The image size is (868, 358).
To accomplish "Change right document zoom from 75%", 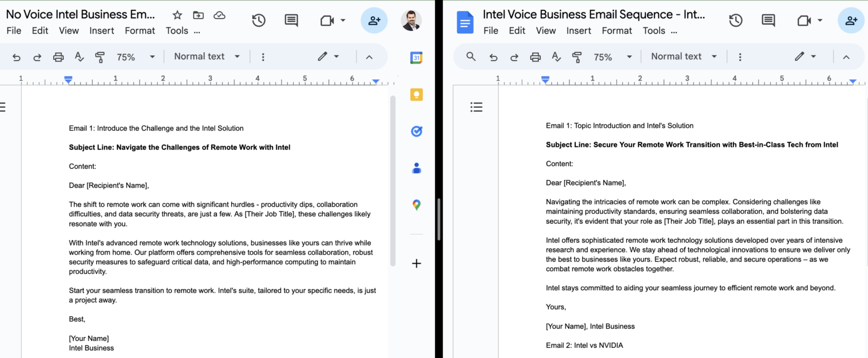I will (613, 56).
